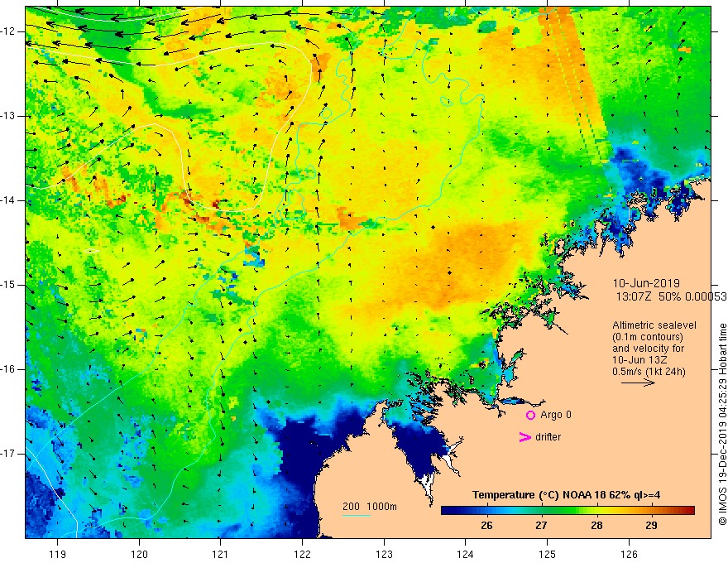
Task: Click the longitude label 125
Action: point(547,554)
